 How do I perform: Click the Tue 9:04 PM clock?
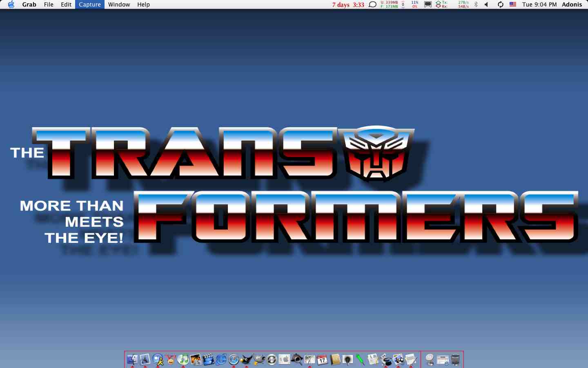539,4
